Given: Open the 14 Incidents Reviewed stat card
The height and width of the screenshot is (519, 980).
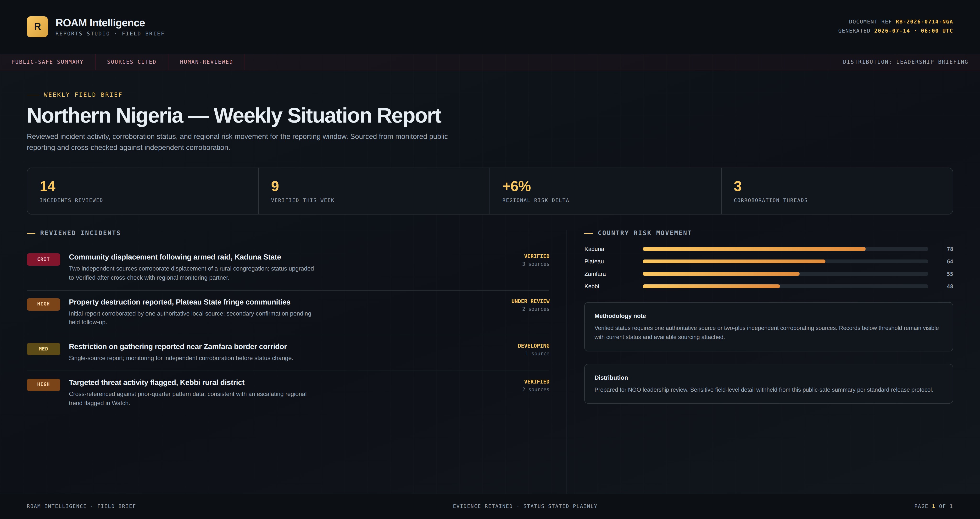Looking at the screenshot, I should pyautogui.click(x=143, y=191).
